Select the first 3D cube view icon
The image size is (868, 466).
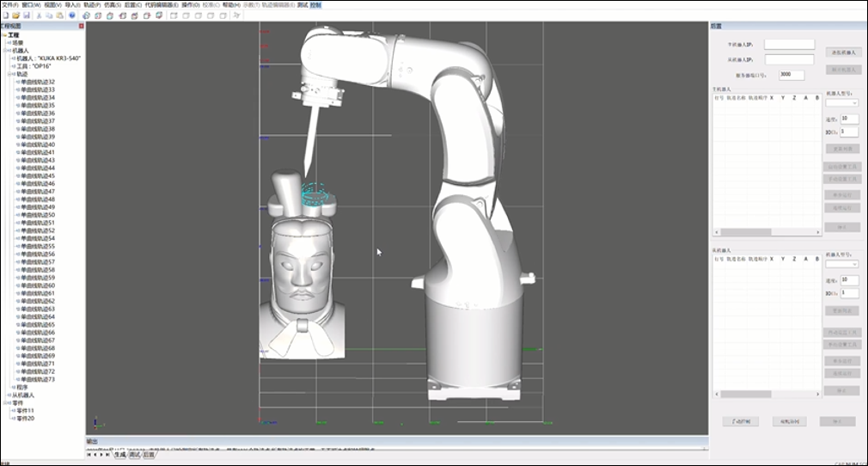[87, 15]
